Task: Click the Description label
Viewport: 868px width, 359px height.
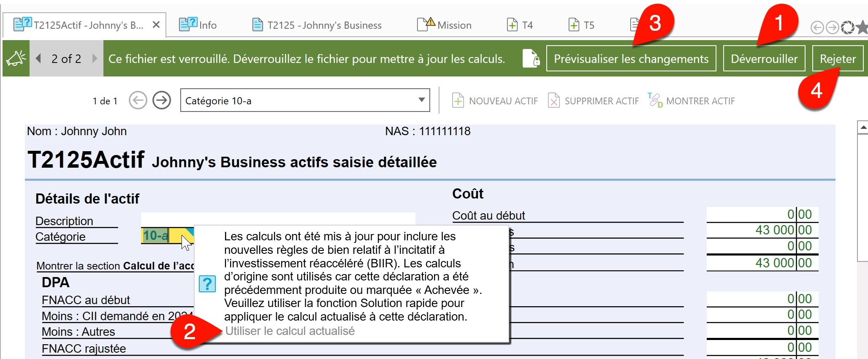Action: 64,221
